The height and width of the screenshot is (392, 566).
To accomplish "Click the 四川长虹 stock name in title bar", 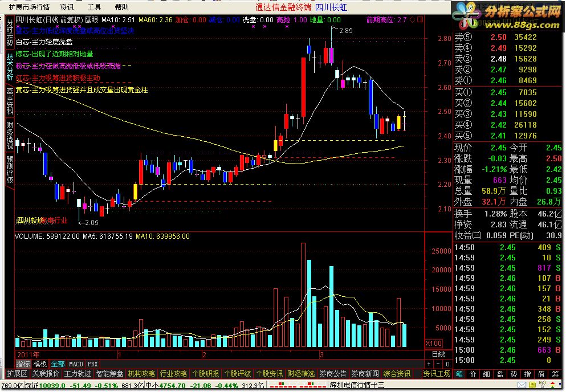I will tap(331, 7).
